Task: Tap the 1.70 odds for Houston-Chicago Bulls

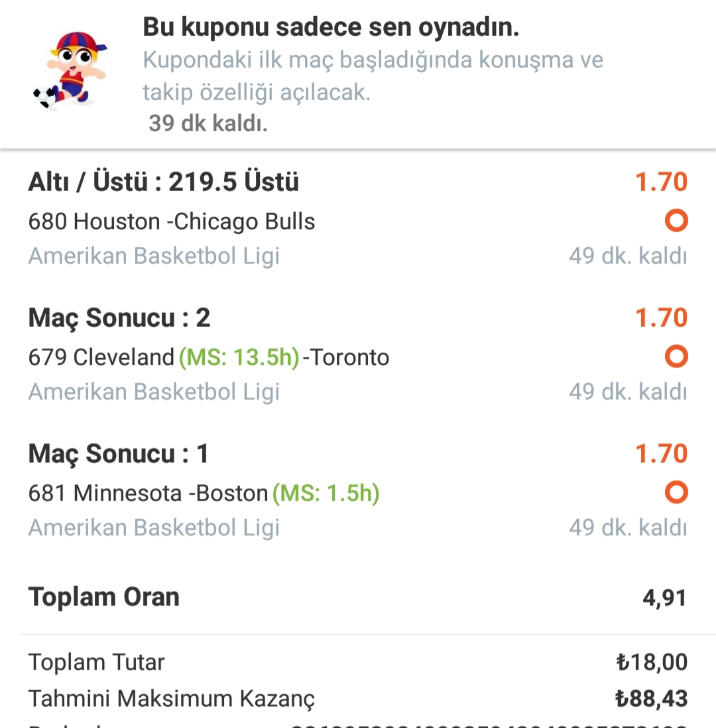Action: (661, 182)
